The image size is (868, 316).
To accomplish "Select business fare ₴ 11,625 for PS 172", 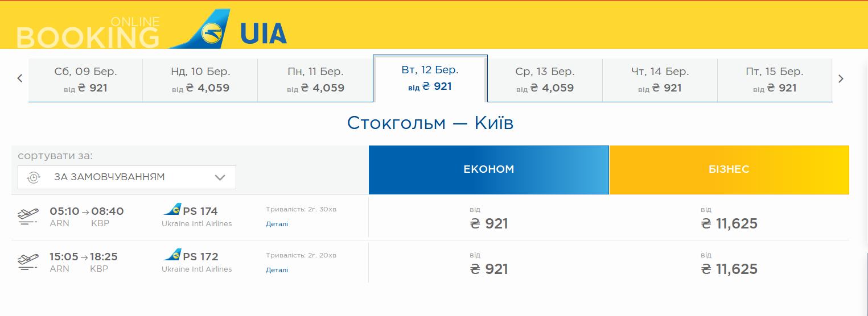I will click(729, 269).
